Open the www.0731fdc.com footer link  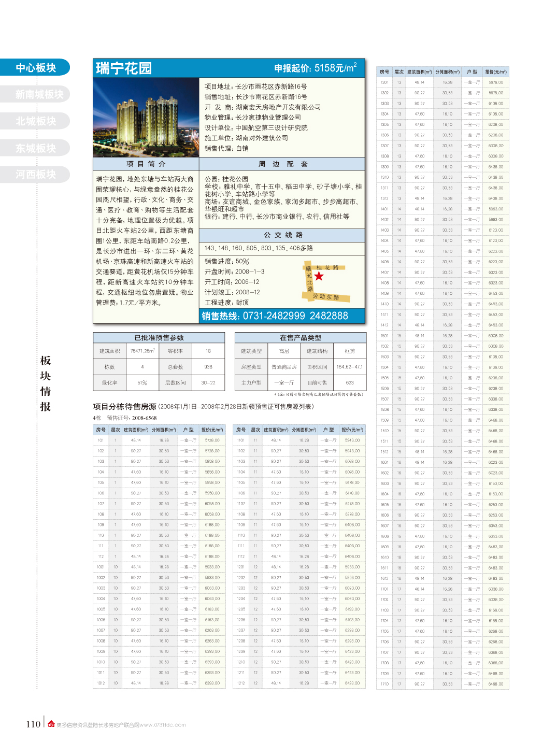coord(163,725)
